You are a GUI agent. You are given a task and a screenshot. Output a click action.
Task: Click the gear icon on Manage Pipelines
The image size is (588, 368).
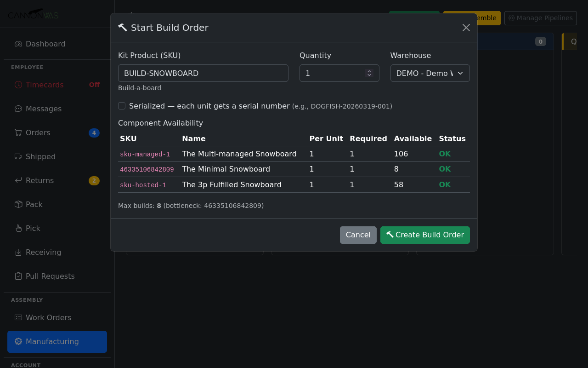coord(511,18)
